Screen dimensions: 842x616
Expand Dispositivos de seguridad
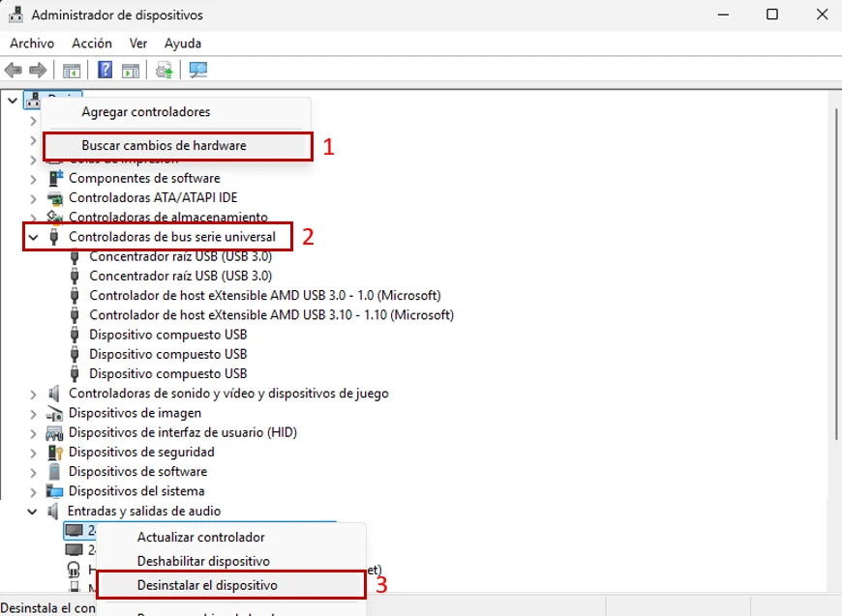coord(33,453)
